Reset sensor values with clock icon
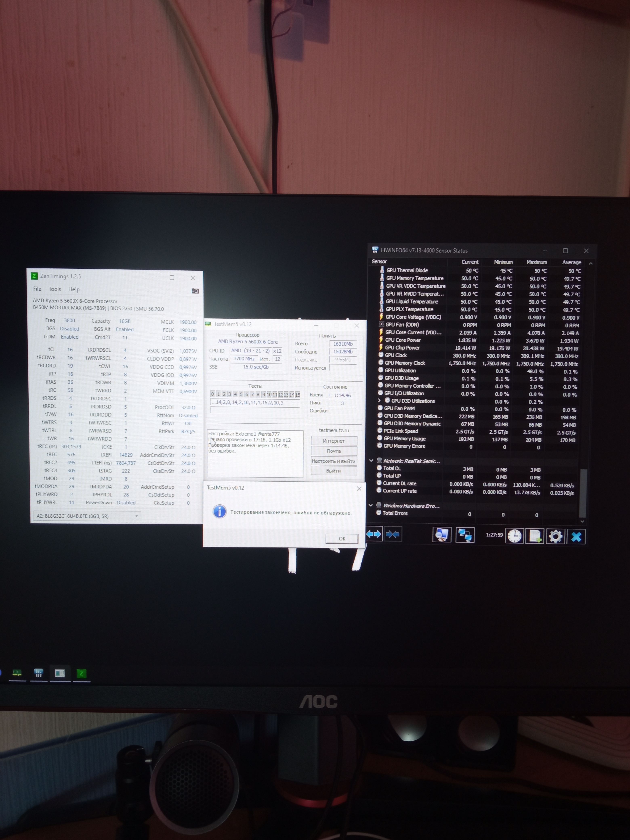The width and height of the screenshot is (630, 840). coord(514,536)
